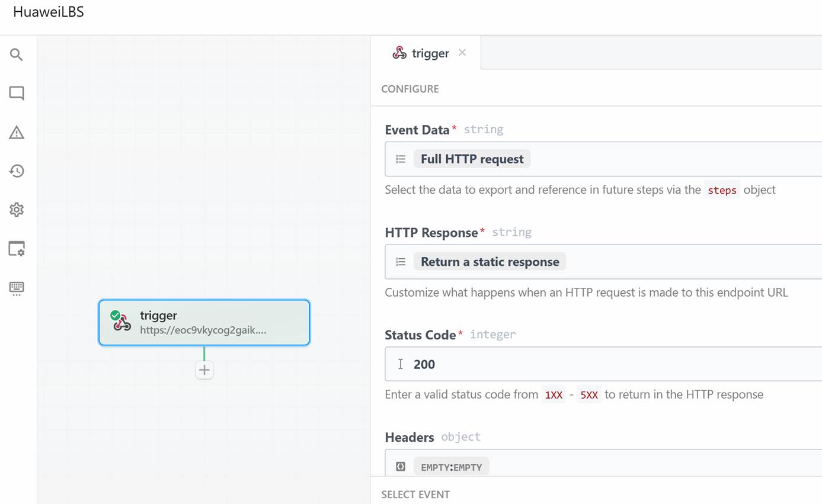
Task: Click the list icon in the HTTP Response field
Action: point(401,262)
